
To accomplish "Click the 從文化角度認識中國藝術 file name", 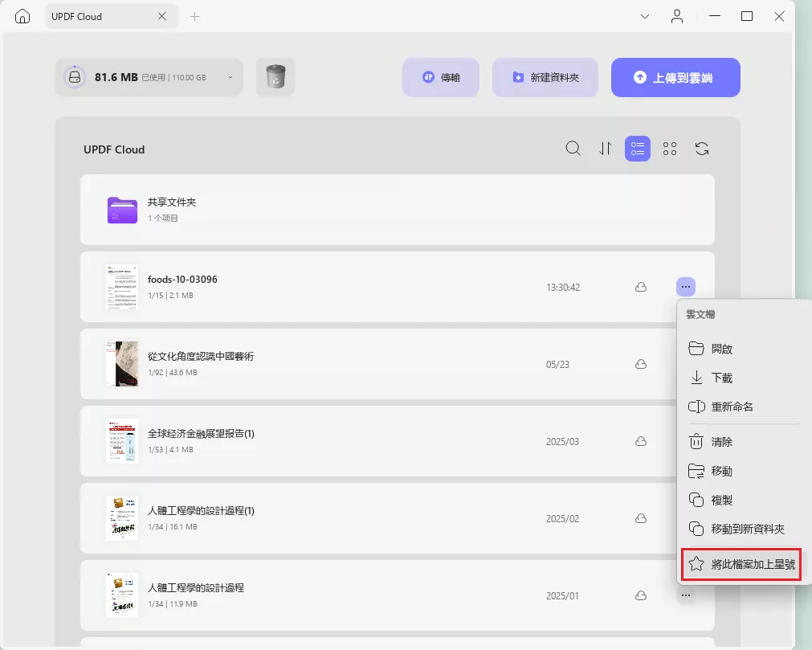I will coord(201,356).
